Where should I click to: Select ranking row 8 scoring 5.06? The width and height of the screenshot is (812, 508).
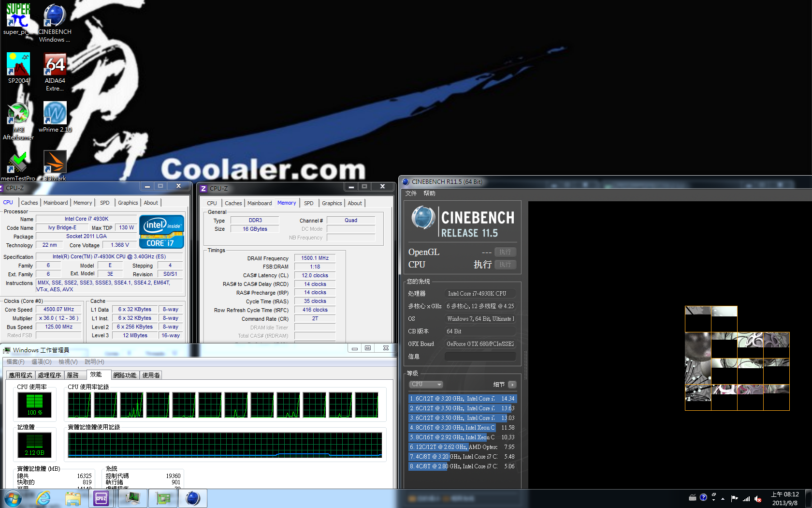[x=463, y=466]
